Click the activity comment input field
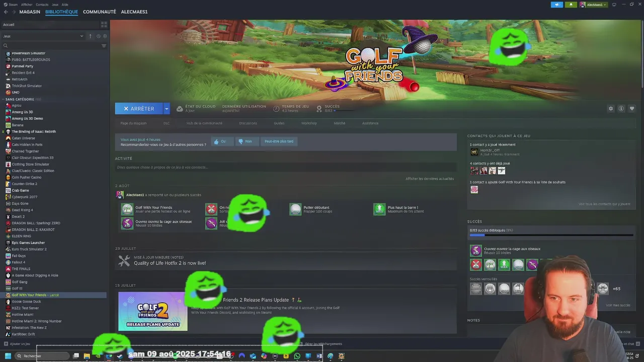The width and height of the screenshot is (644, 362). click(x=286, y=167)
